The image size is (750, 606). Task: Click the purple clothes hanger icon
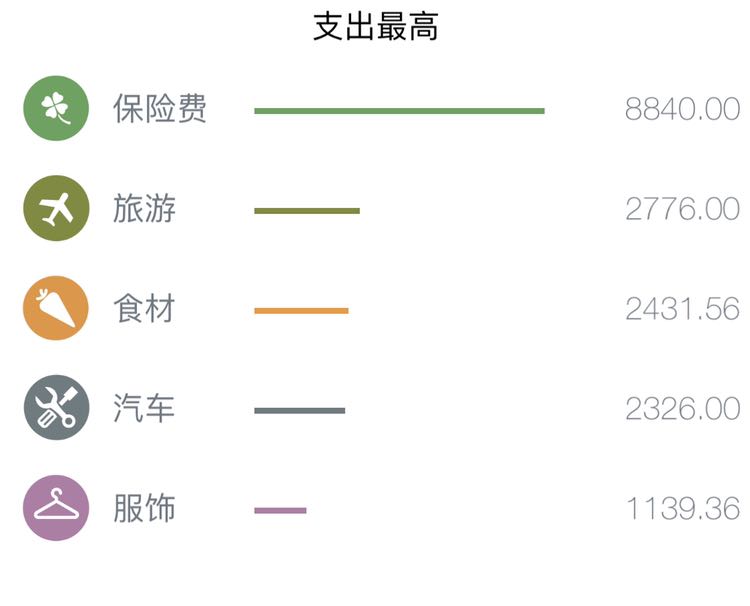(56, 507)
